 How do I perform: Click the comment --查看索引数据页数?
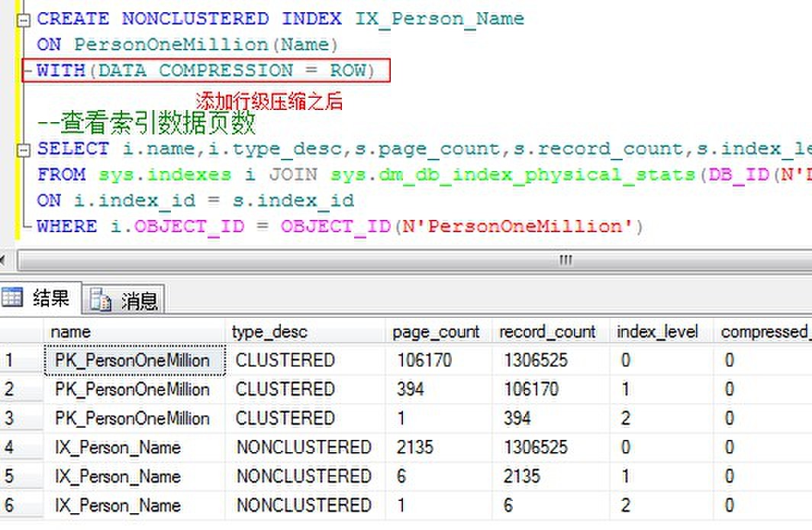[x=147, y=123]
